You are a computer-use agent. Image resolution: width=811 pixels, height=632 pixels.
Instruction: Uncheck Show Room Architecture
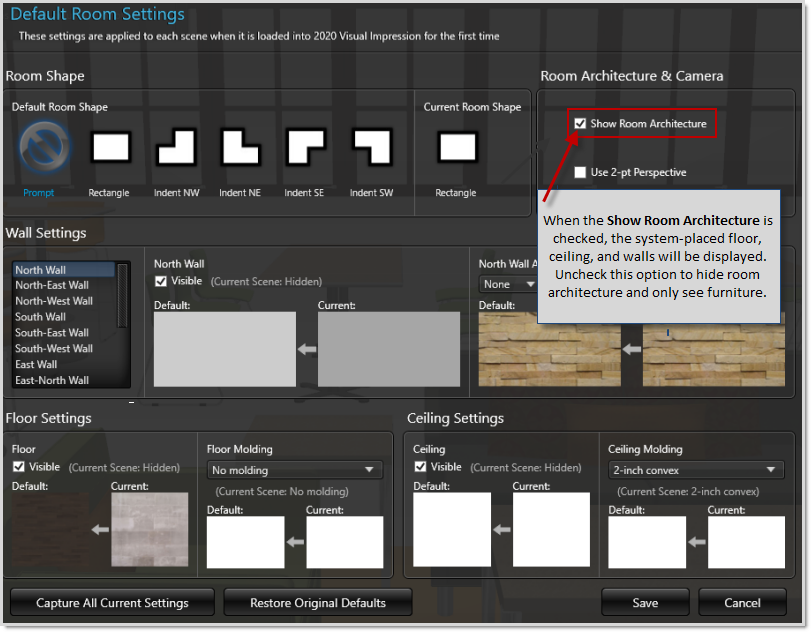coord(580,124)
